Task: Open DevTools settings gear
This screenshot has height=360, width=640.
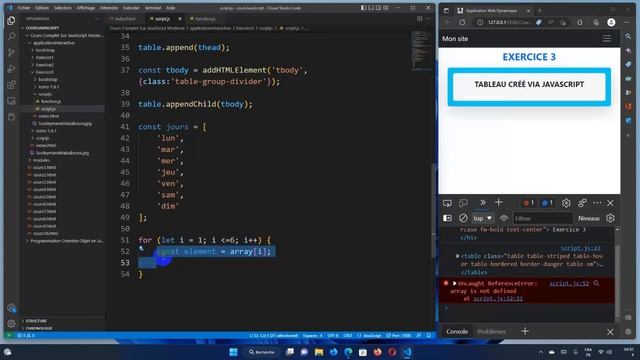Action: 566,203
